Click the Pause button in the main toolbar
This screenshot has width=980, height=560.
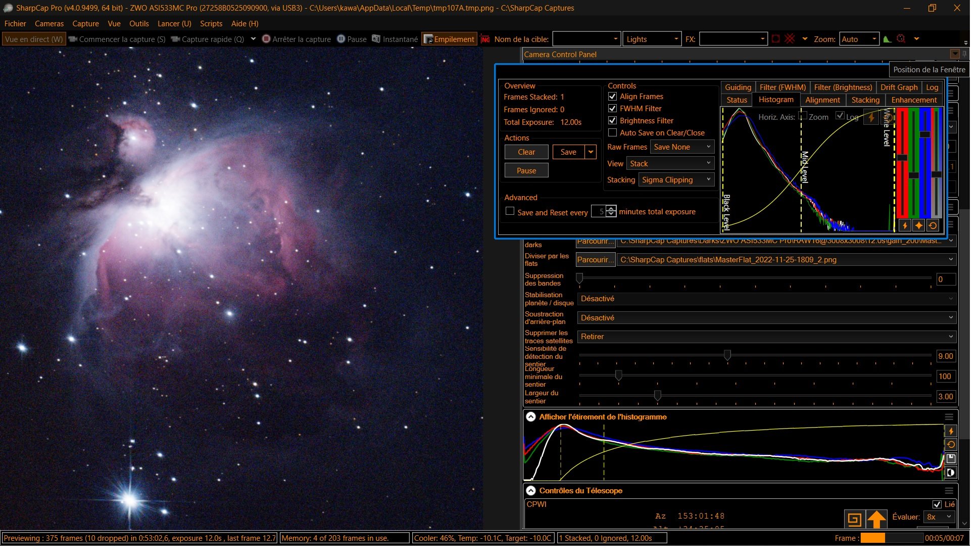[x=352, y=39]
